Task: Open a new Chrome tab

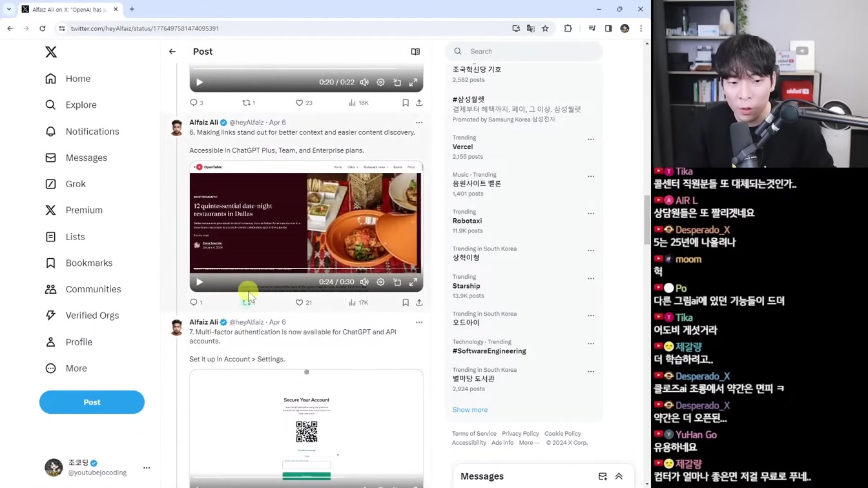Action: [x=132, y=9]
